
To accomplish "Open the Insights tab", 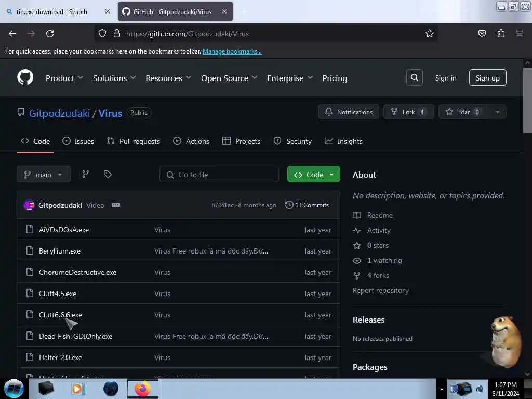I will click(x=343, y=141).
